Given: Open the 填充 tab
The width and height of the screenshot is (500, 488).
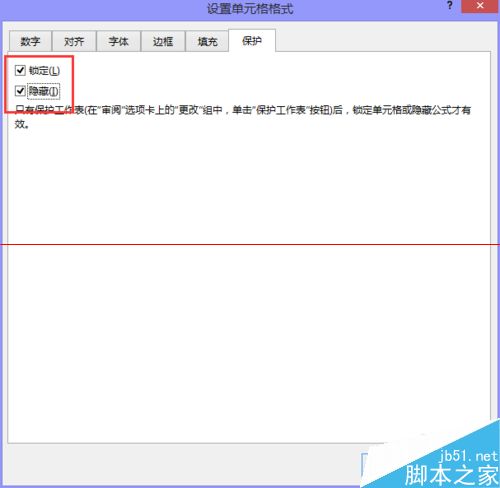Looking at the screenshot, I should pyautogui.click(x=207, y=41).
